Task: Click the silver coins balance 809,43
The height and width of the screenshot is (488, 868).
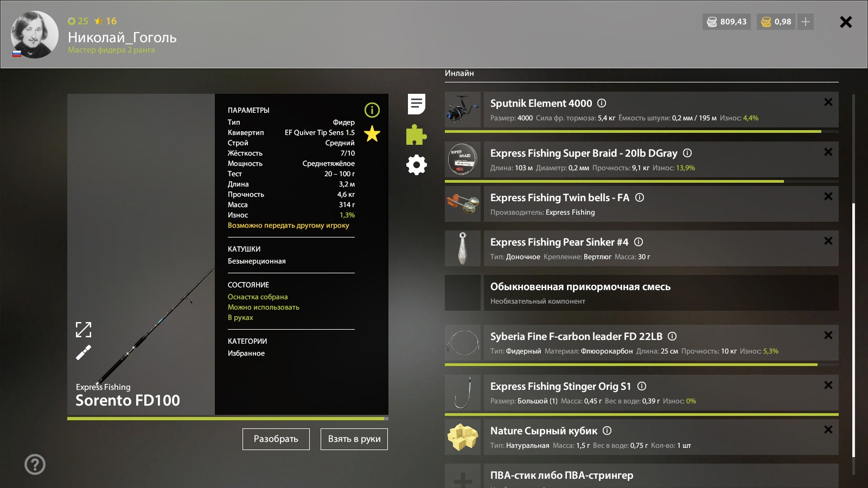Action: tap(727, 22)
